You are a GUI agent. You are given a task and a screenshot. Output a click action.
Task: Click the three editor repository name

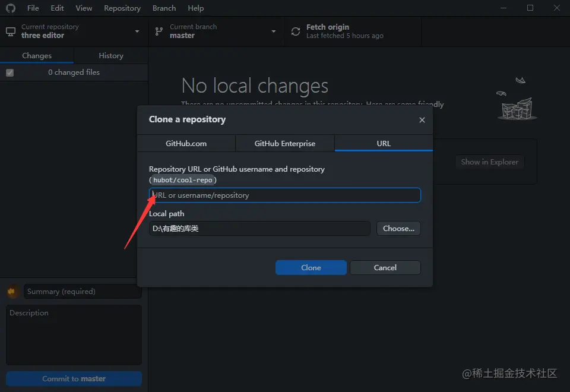[43, 35]
